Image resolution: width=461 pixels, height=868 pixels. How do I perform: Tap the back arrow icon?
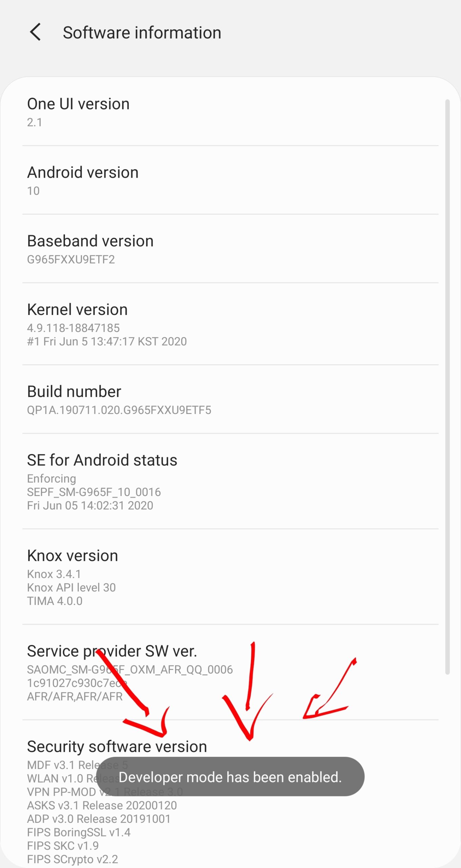(35, 32)
